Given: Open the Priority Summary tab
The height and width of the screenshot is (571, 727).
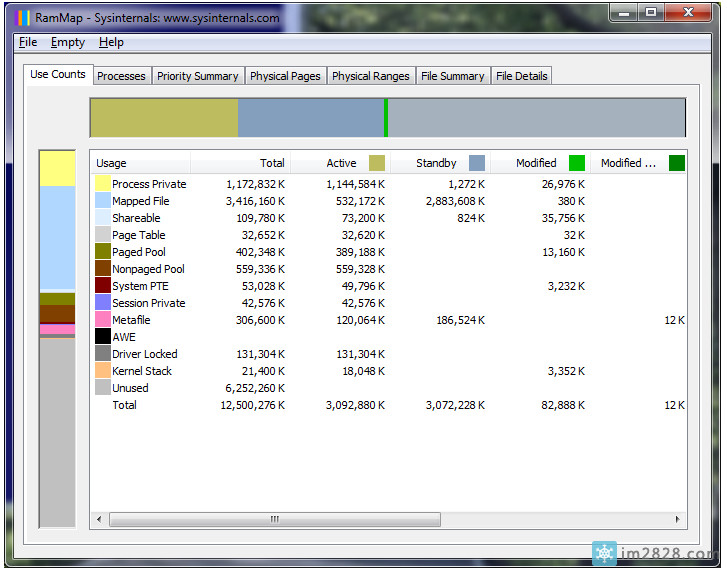Looking at the screenshot, I should click(x=198, y=76).
